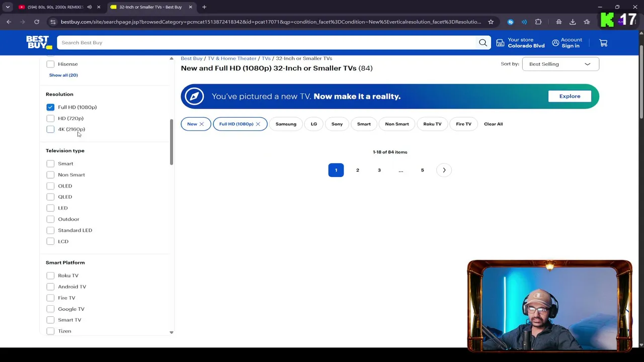Open a new browser tab

pyautogui.click(x=204, y=7)
